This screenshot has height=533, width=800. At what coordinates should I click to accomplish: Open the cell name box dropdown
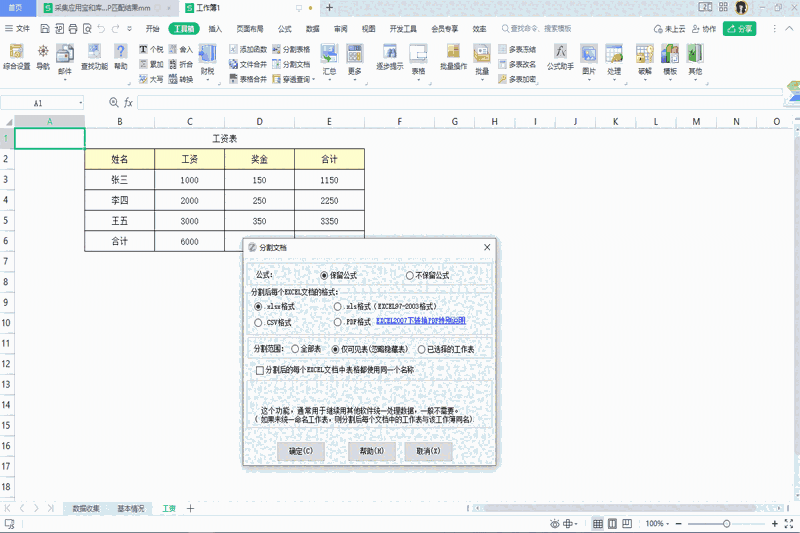[x=80, y=103]
